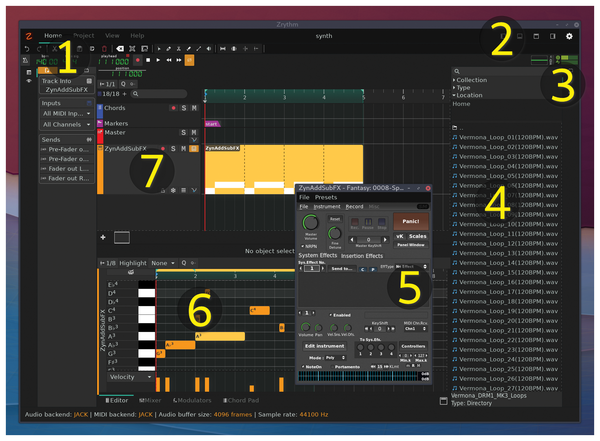Click the Clear selection icon
This screenshot has width=600, height=441.
point(120,49)
